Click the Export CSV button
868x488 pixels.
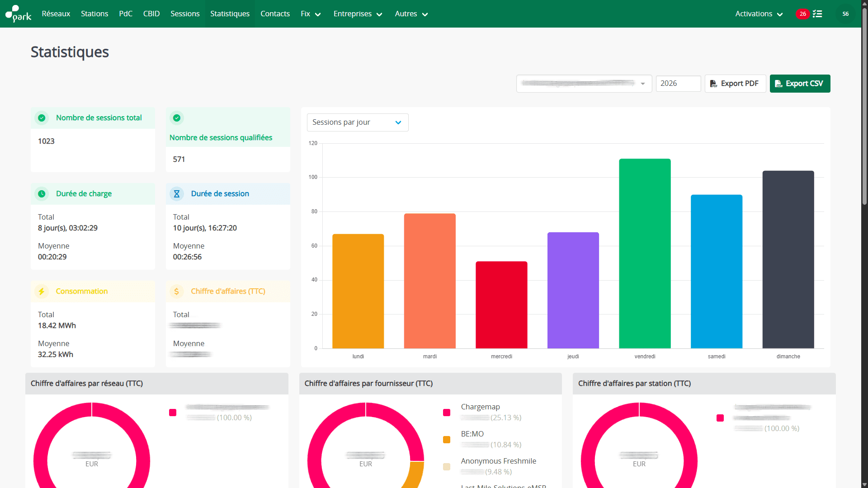(800, 84)
